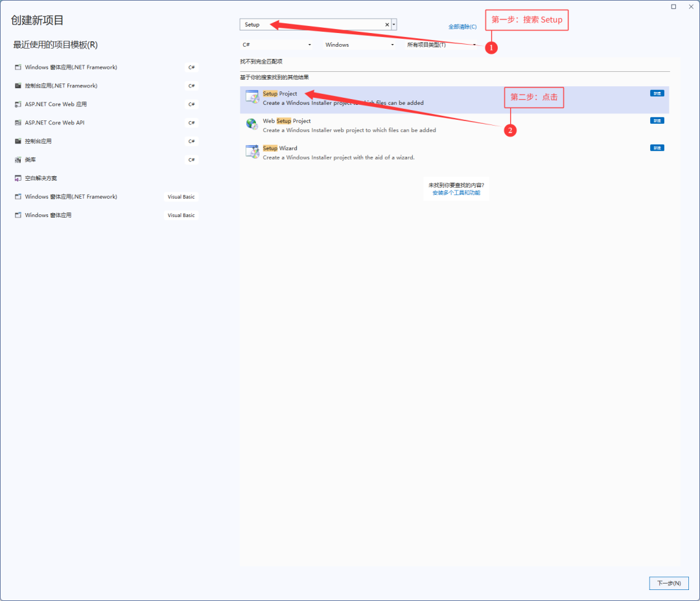
Task: Select recent template ASP.NET Core Web API
Action: click(x=106, y=122)
